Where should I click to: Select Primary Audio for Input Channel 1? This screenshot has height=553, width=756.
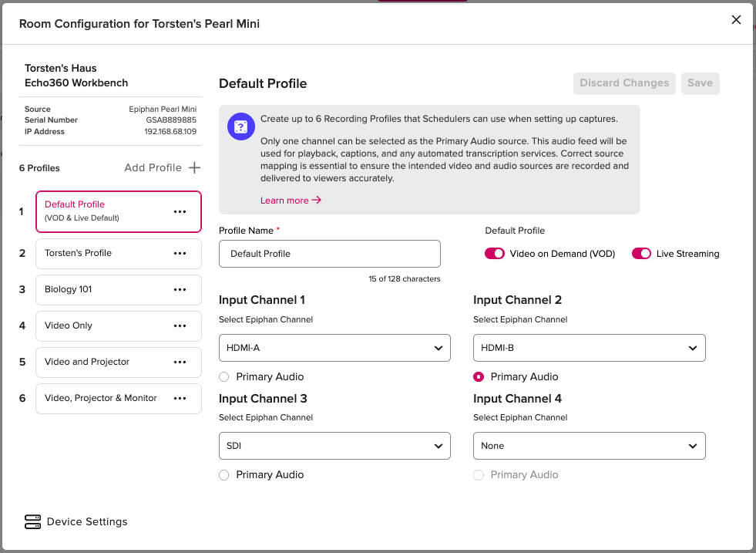[223, 377]
